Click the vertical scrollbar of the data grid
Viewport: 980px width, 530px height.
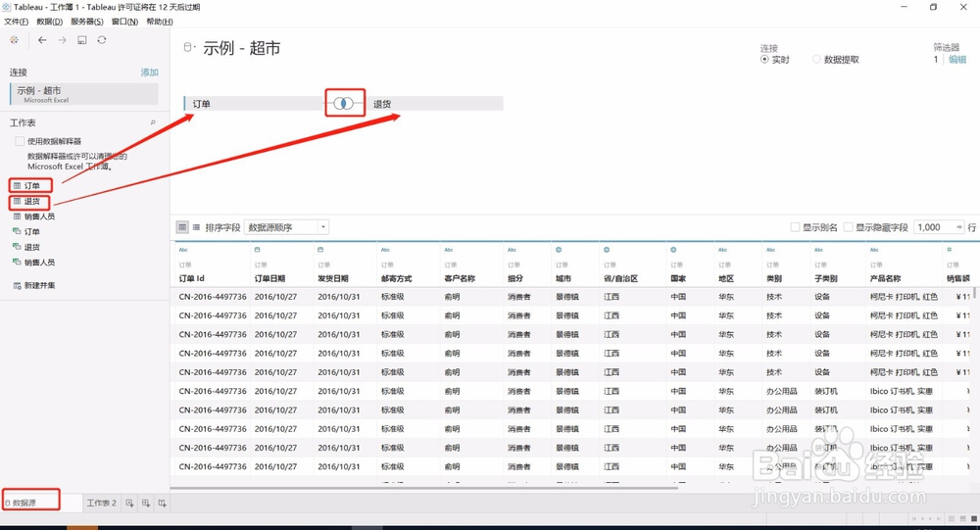[x=974, y=293]
